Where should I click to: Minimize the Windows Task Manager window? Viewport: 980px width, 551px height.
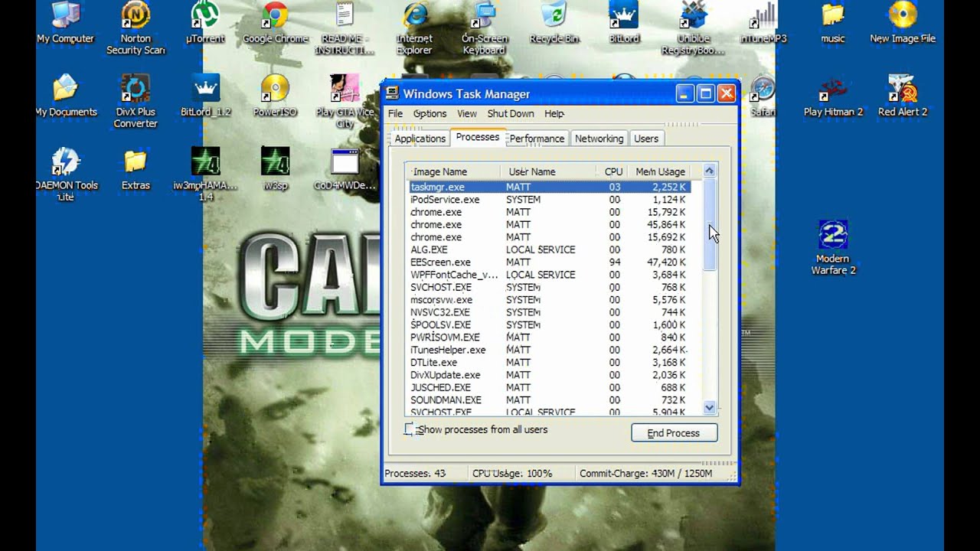[685, 94]
